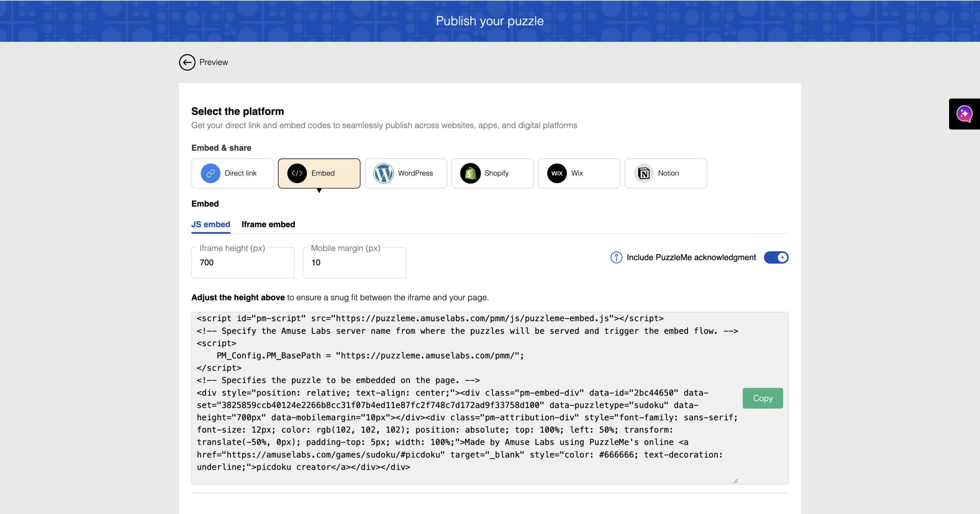Switch to the JS embed tab
This screenshot has width=980, height=514.
point(211,225)
